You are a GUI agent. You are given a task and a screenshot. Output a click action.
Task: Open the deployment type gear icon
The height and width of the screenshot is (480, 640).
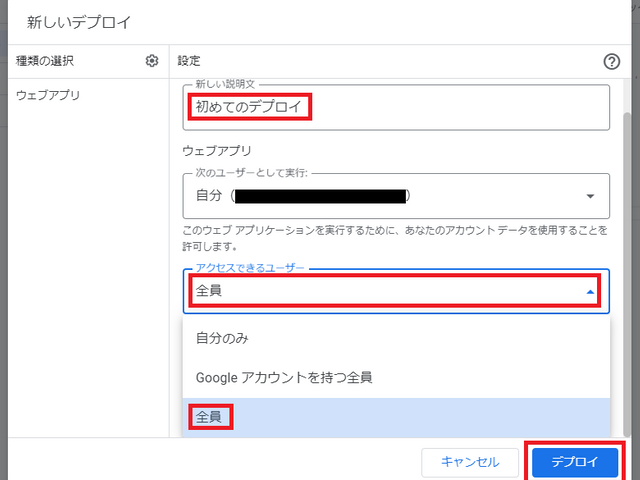tap(152, 61)
